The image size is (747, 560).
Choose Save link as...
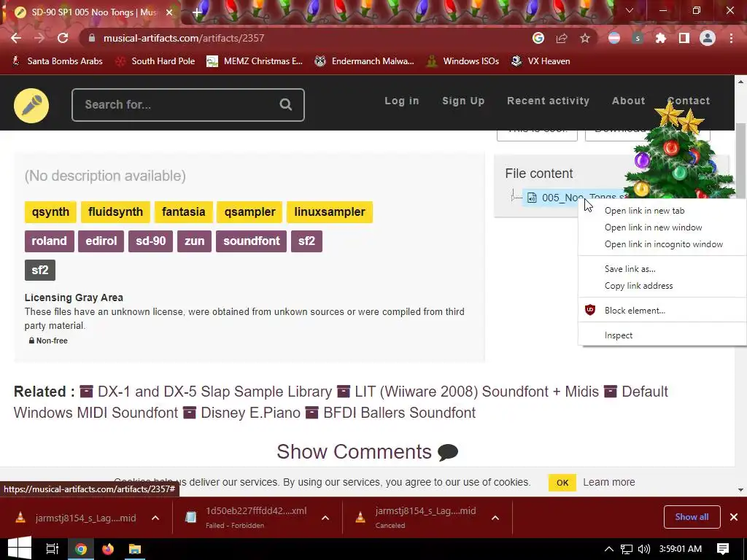pyautogui.click(x=662, y=268)
